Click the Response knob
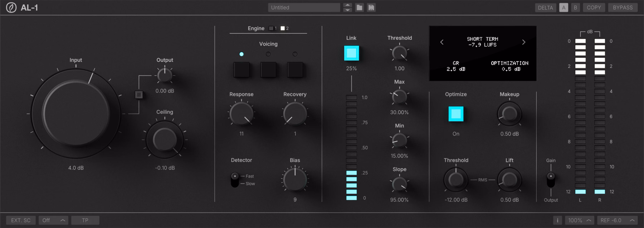Screen dimensions: 644x228 (x=241, y=114)
